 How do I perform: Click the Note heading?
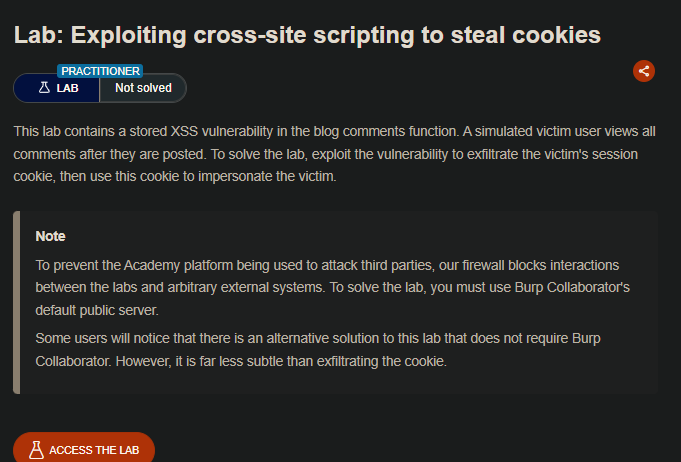coord(50,236)
